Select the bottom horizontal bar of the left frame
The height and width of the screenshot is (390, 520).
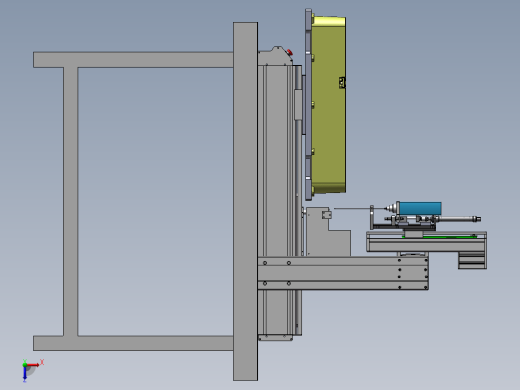coord(133,343)
